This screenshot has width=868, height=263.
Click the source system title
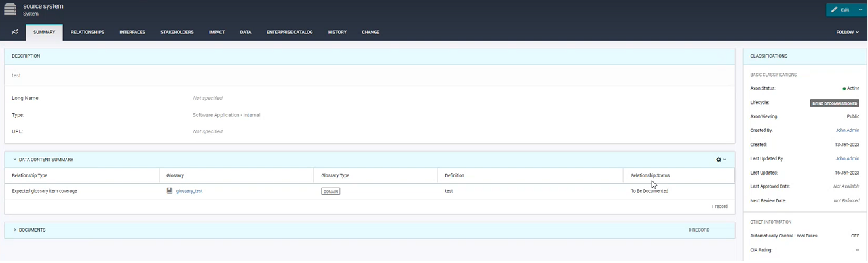coord(43,5)
